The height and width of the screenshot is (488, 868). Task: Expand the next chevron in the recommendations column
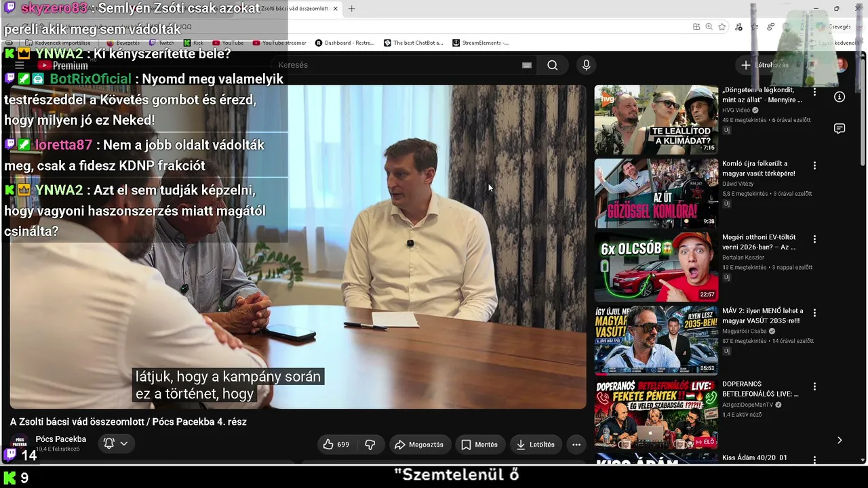[840, 441]
